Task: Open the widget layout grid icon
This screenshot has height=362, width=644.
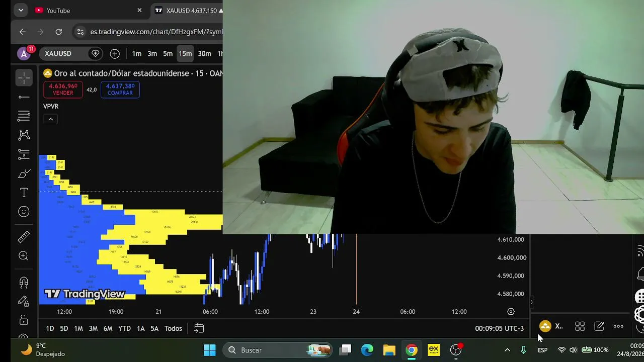Action: (580, 326)
